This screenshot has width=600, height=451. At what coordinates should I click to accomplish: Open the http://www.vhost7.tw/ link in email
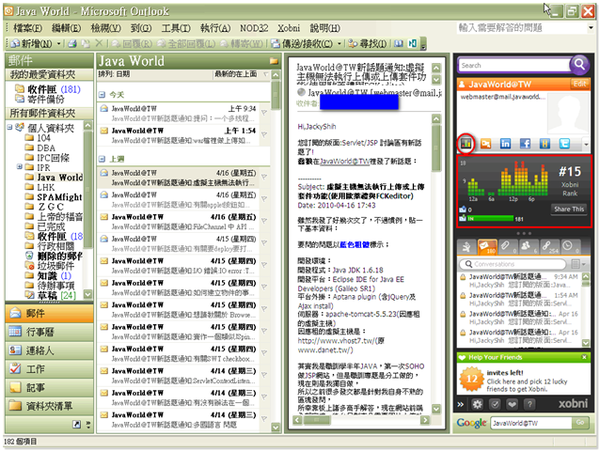pos(337,341)
